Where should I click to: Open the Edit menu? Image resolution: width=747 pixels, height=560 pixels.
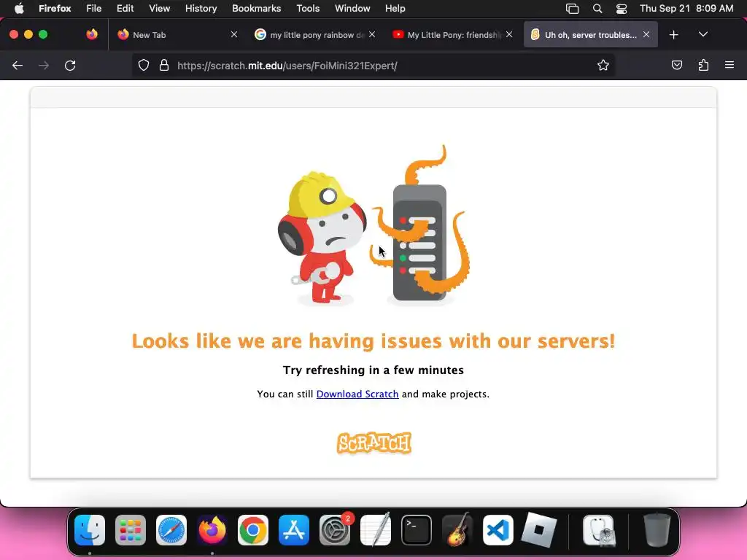pyautogui.click(x=125, y=9)
